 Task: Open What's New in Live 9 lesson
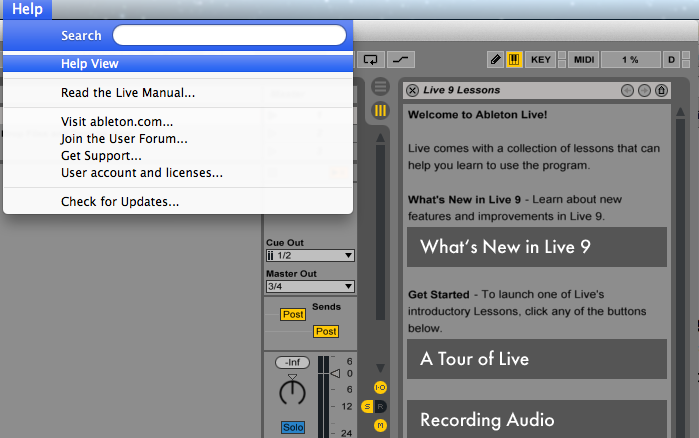coord(536,247)
